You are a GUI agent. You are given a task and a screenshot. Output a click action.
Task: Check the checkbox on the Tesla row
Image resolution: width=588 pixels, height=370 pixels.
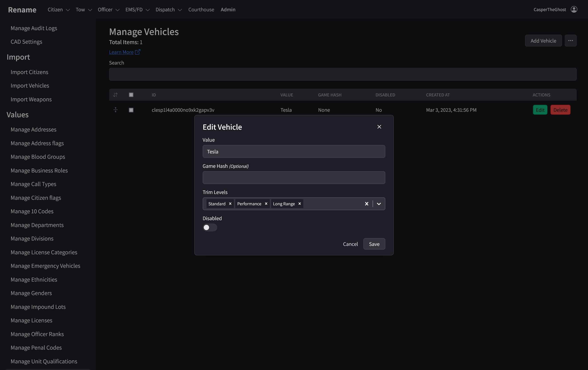tap(131, 110)
